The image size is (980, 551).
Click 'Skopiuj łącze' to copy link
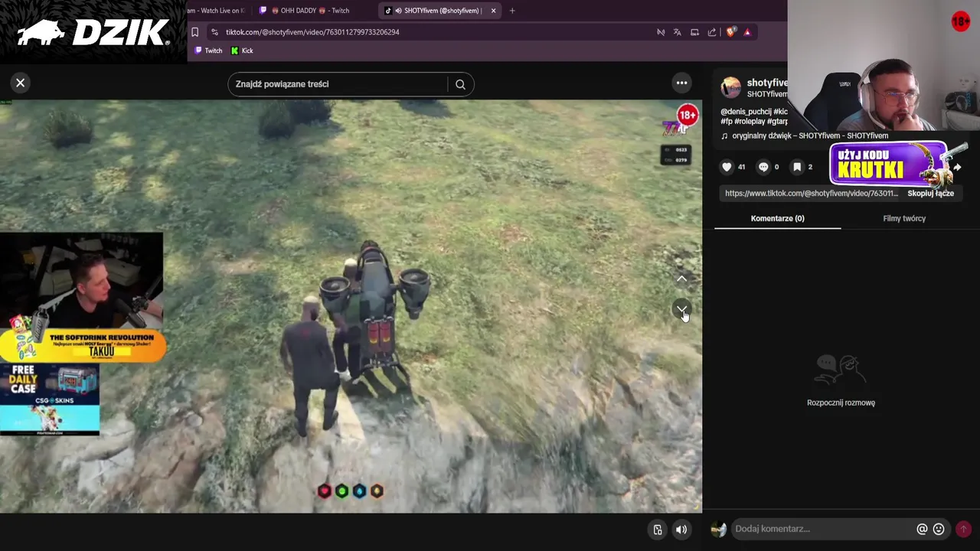click(x=930, y=194)
